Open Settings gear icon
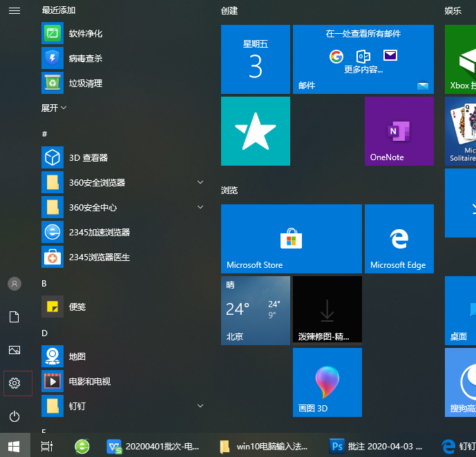 (x=15, y=383)
